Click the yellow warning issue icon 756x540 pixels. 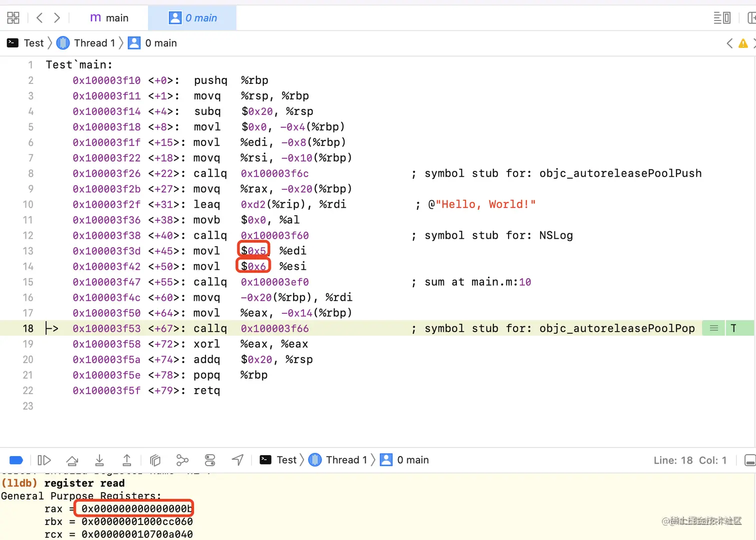click(743, 43)
